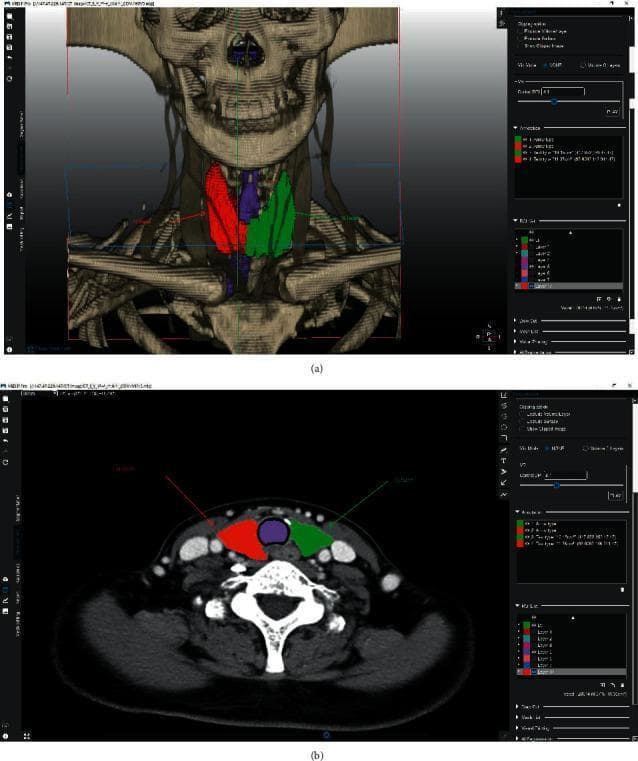Click the opacity slider handle in the bottom window
Image resolution: width=638 pixels, height=761 pixels.
coord(556,485)
